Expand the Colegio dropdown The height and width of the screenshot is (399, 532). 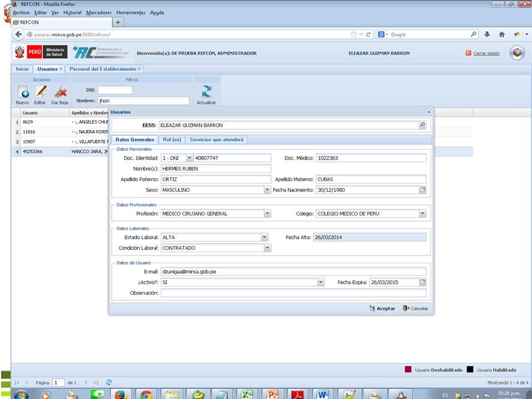click(x=422, y=213)
